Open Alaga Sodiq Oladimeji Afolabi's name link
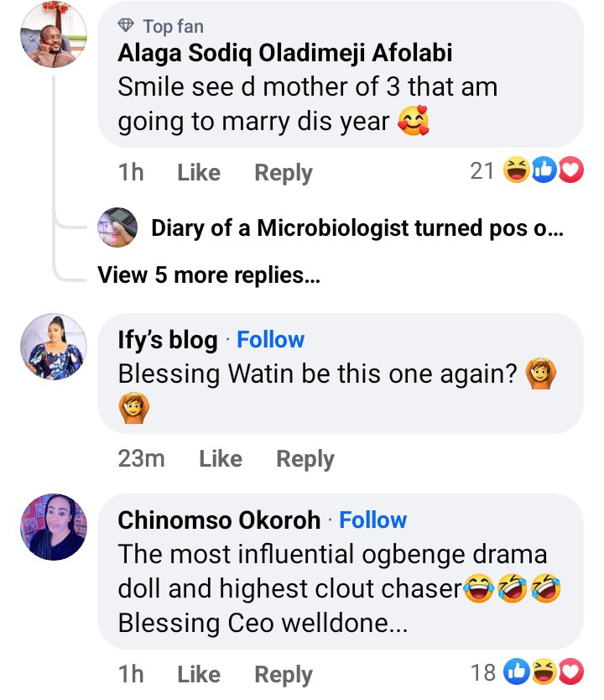The height and width of the screenshot is (700, 604). click(x=285, y=54)
